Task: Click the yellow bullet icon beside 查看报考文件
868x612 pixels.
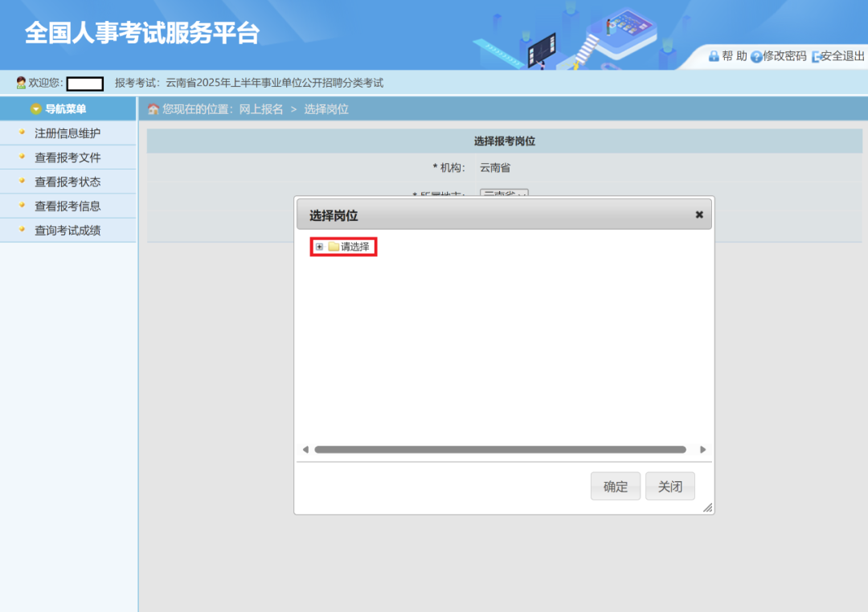Action: tap(23, 157)
